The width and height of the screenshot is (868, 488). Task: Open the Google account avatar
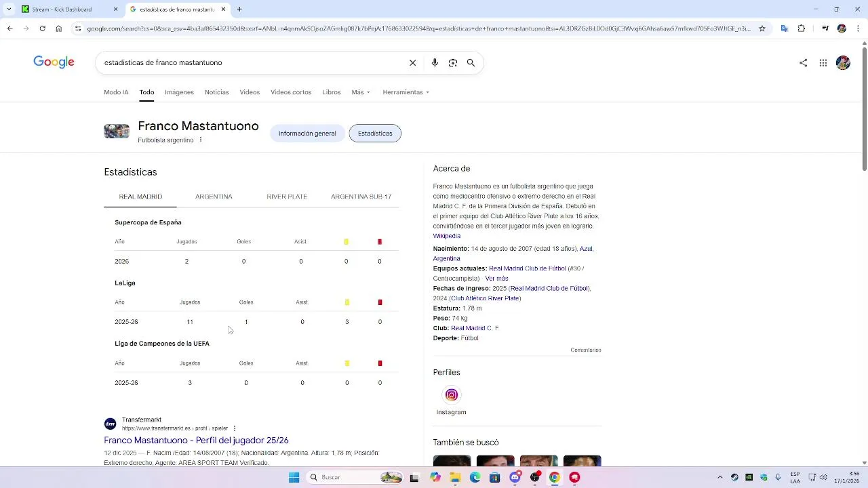coord(843,63)
